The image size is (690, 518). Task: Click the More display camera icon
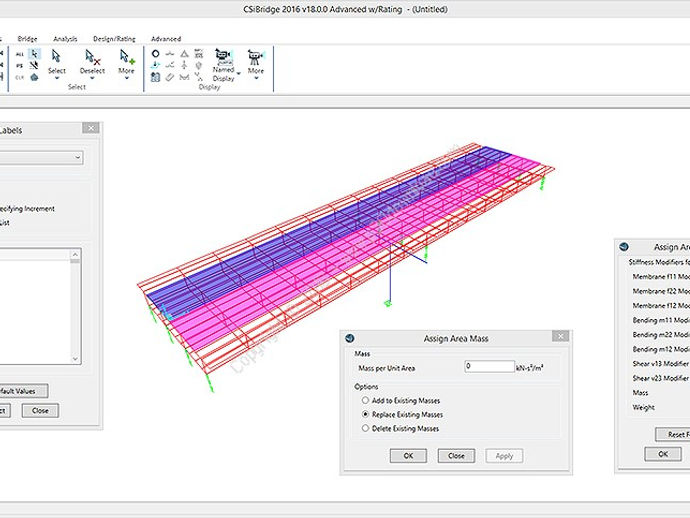click(x=256, y=57)
